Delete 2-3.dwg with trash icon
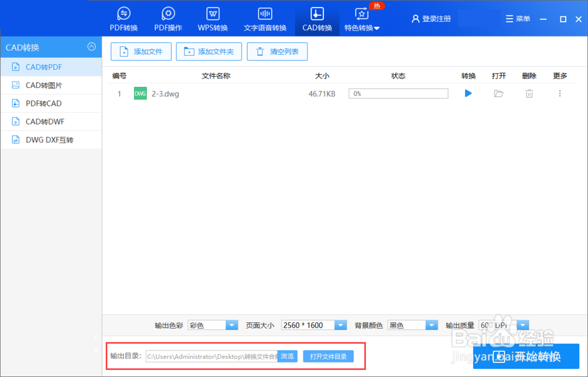The image size is (588, 377). coord(529,93)
